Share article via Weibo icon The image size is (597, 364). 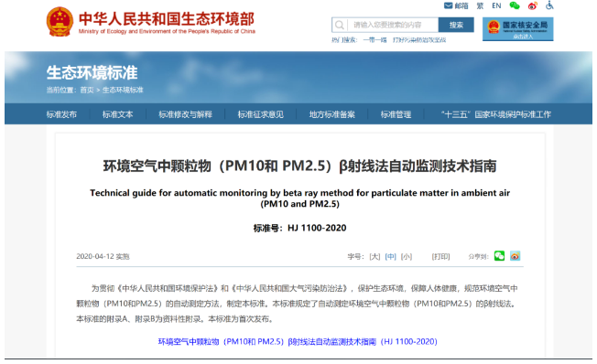point(516,256)
